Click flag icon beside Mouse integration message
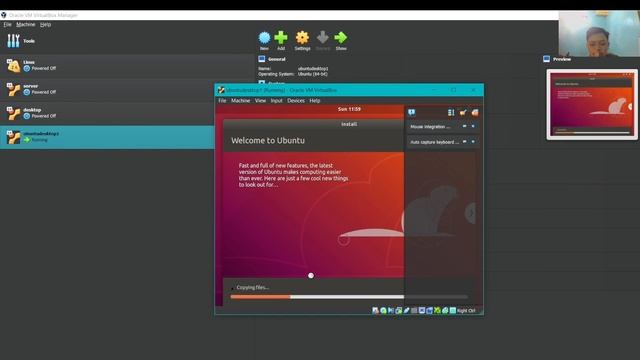 [x=464, y=127]
